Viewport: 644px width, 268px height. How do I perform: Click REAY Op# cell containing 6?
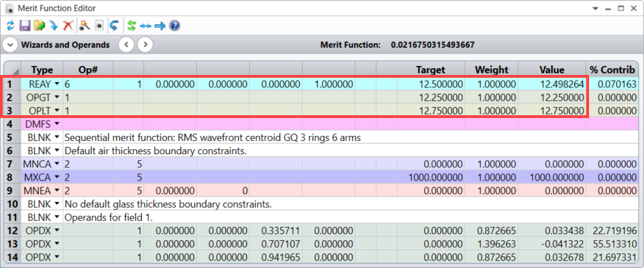click(88, 84)
